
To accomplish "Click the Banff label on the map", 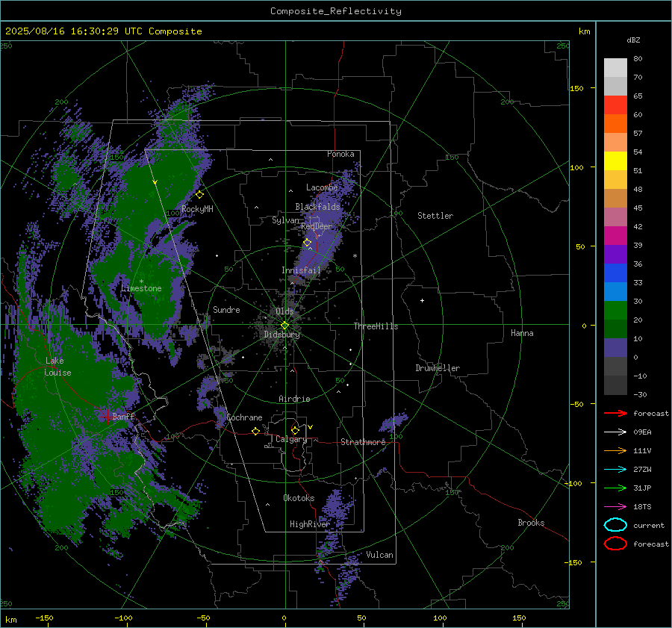I will coord(123,416).
